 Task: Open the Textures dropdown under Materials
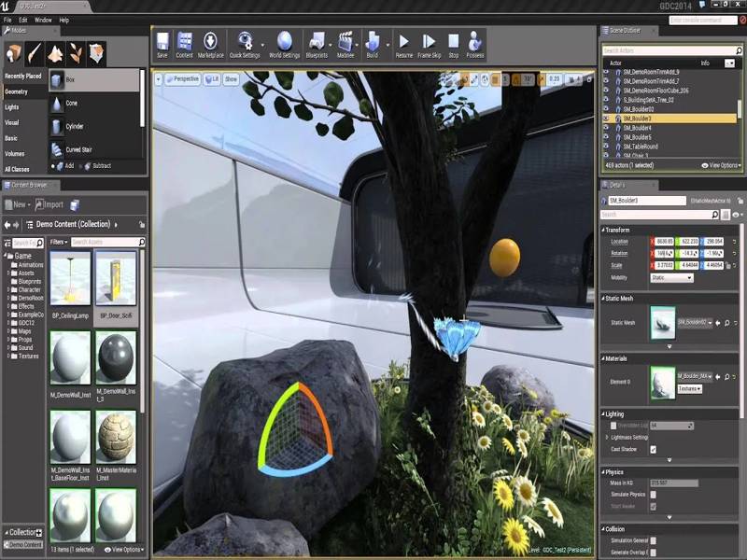689,388
